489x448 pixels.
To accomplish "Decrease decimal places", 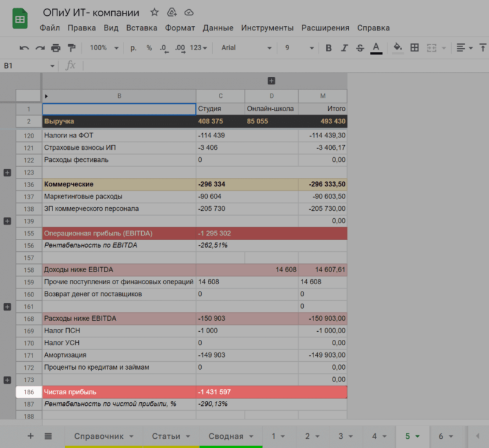I will 164,48.
